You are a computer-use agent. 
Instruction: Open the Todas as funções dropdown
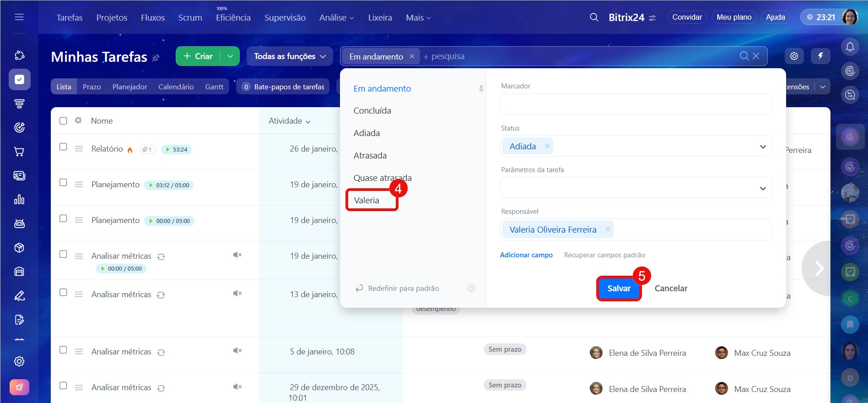290,56
